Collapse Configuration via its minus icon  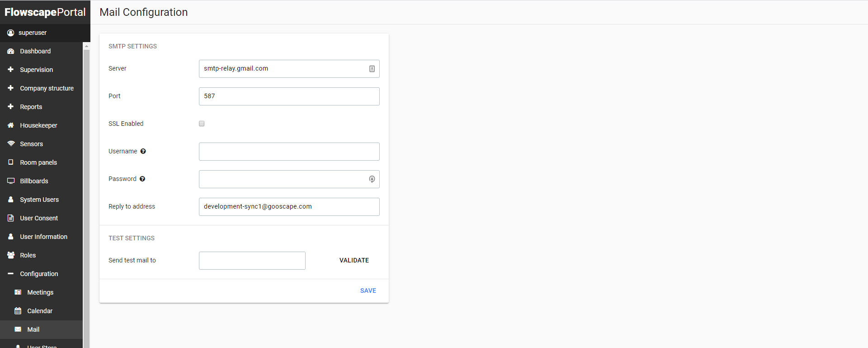click(x=11, y=273)
